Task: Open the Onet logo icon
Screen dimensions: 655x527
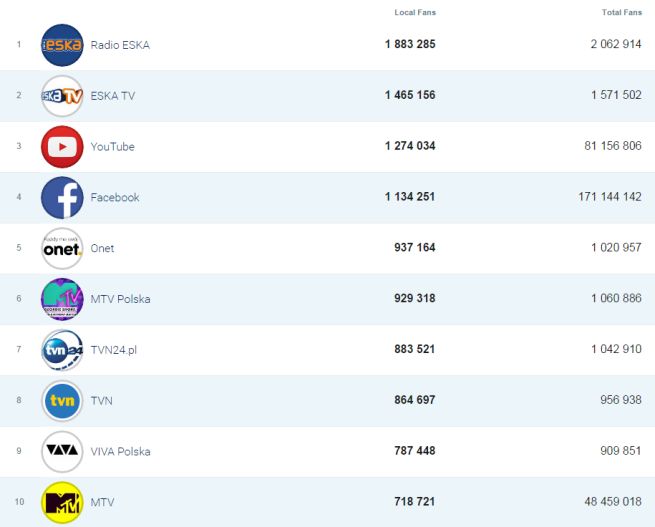Action: point(62,249)
